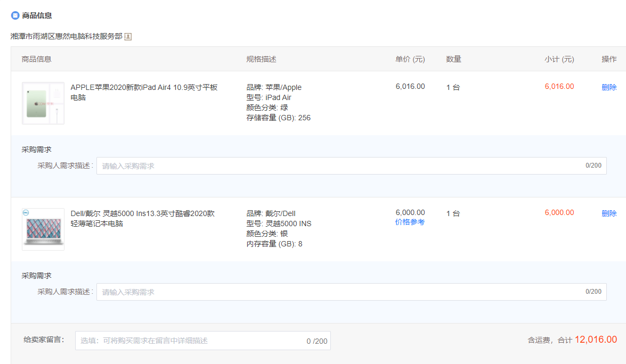This screenshot has width=626, height=364.
Task: Select 型号: 灵越5000 INS spec line
Action: (279, 224)
